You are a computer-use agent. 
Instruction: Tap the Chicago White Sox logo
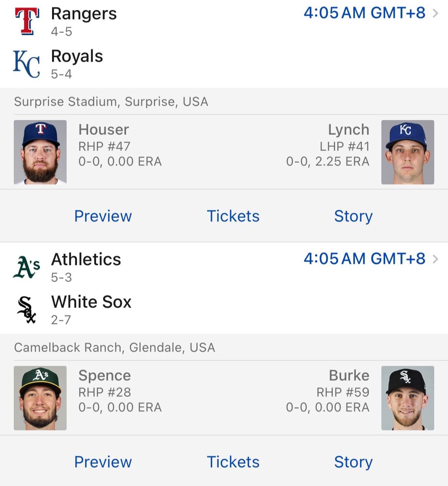(x=26, y=309)
